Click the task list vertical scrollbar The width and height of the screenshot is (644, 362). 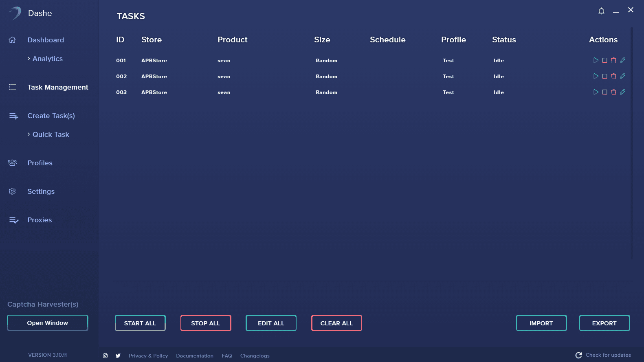coord(632,143)
